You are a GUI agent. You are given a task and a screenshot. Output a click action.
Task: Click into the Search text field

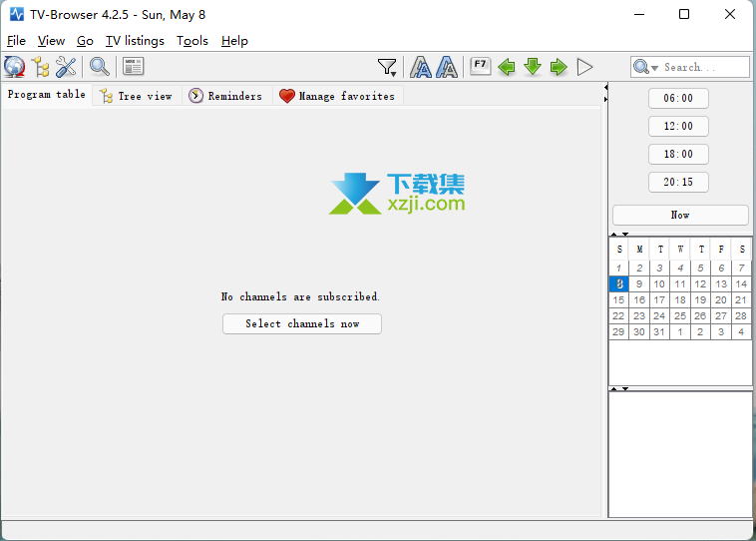tap(706, 67)
